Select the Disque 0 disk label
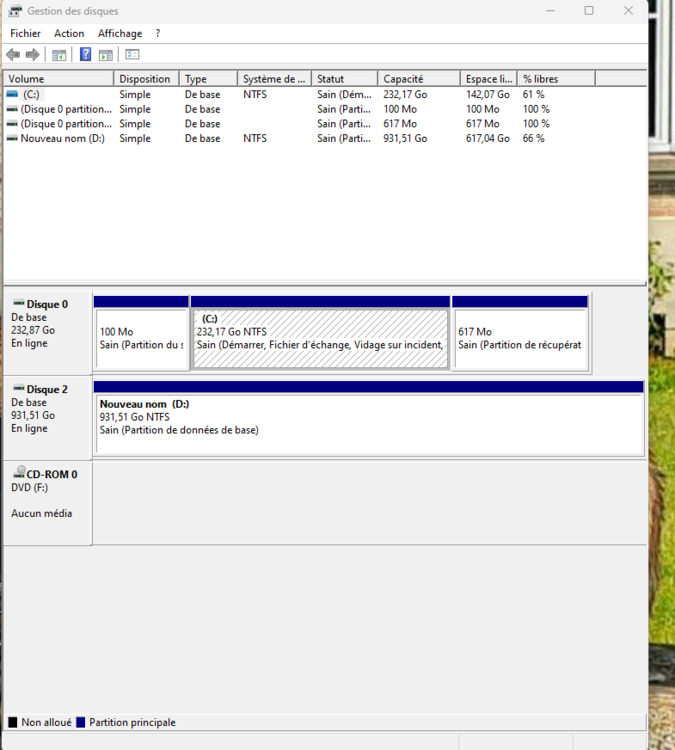Viewport: 675px width, 750px height. pyautogui.click(x=46, y=304)
